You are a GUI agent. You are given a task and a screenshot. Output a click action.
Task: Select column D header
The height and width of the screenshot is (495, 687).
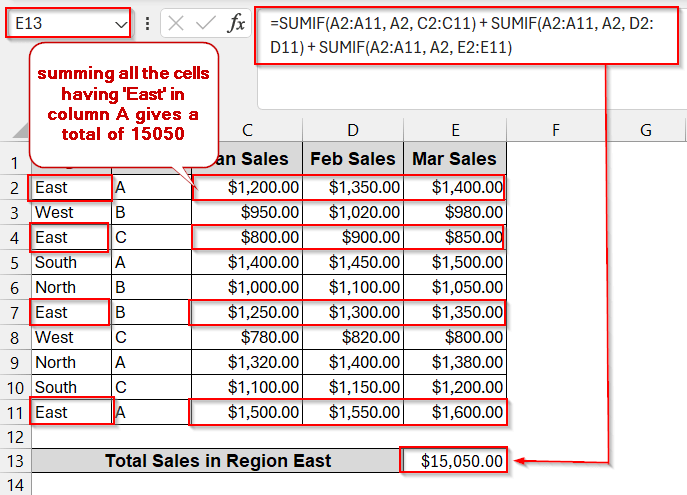tap(353, 130)
